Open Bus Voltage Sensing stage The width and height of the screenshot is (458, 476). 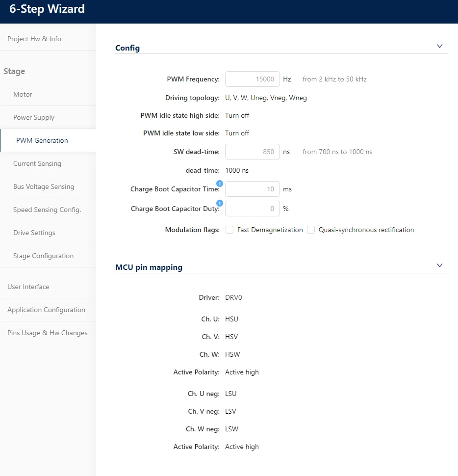click(48, 186)
